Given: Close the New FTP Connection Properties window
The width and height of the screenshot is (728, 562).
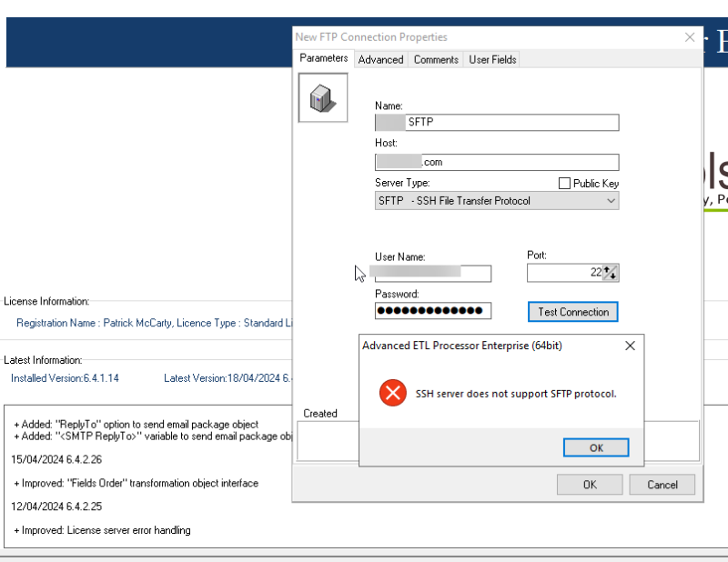Looking at the screenshot, I should click(690, 37).
